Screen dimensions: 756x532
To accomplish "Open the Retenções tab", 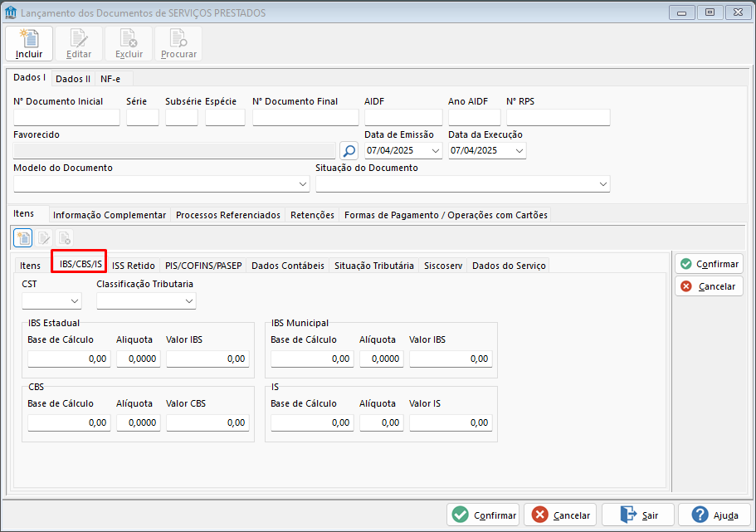I will tap(312, 215).
